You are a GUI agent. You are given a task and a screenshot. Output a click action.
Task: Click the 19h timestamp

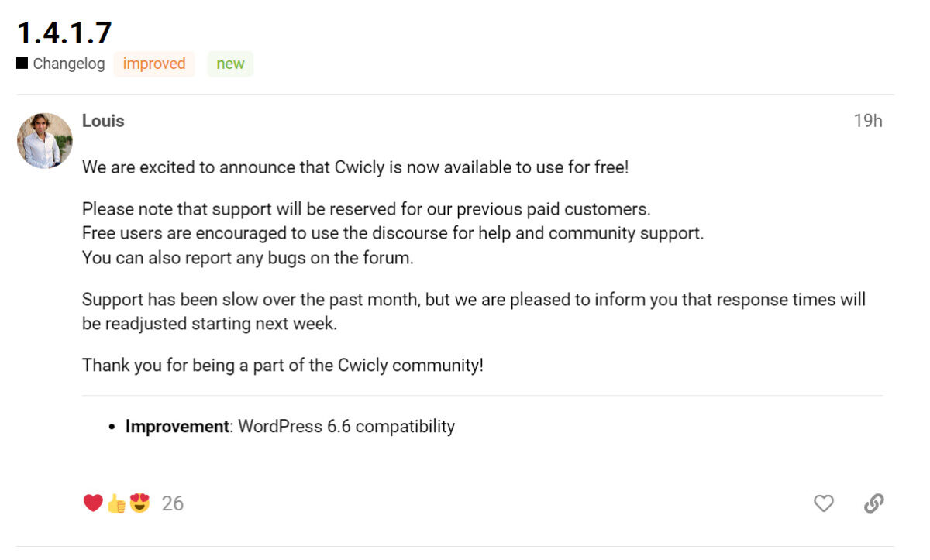tap(870, 121)
